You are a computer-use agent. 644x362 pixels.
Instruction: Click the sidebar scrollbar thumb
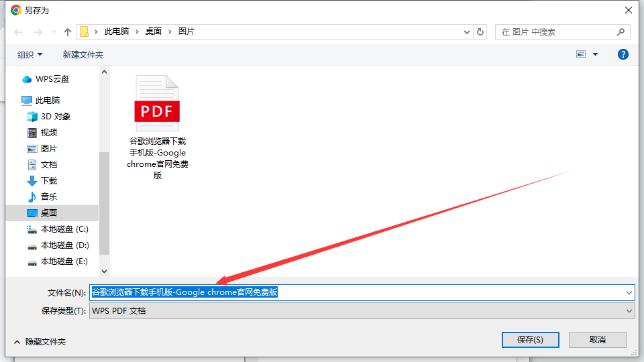[105, 203]
